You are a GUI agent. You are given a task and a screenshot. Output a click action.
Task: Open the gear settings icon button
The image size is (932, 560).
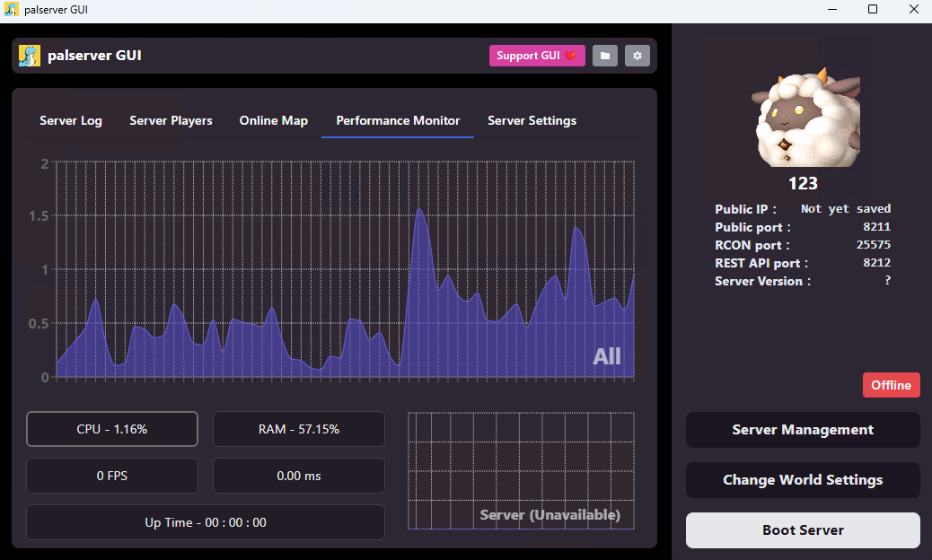tap(637, 56)
